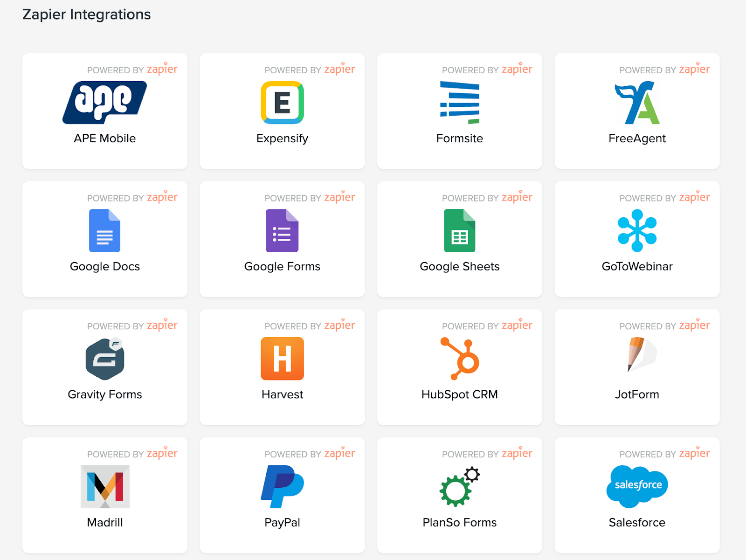The image size is (746, 560).
Task: Click the Madrill M logo icon
Action: point(105,486)
